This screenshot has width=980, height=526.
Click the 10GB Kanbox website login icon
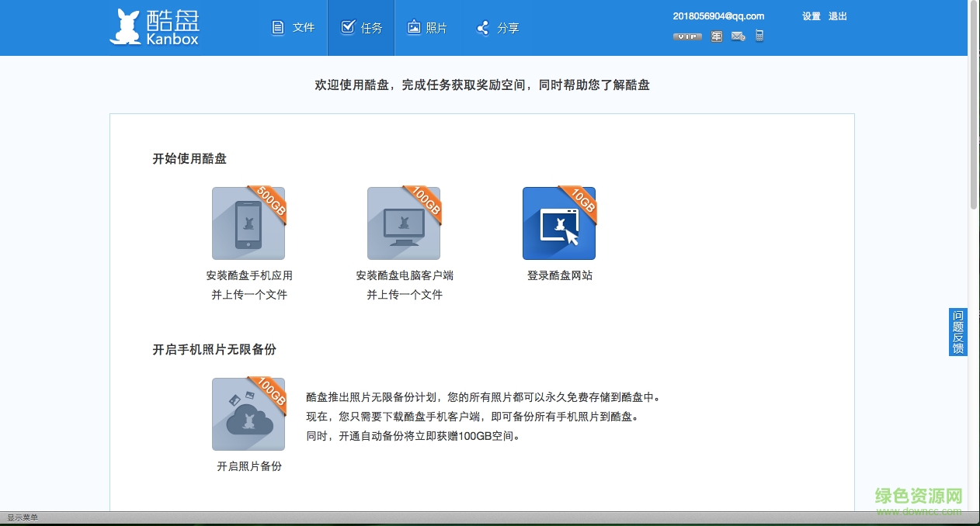click(558, 223)
